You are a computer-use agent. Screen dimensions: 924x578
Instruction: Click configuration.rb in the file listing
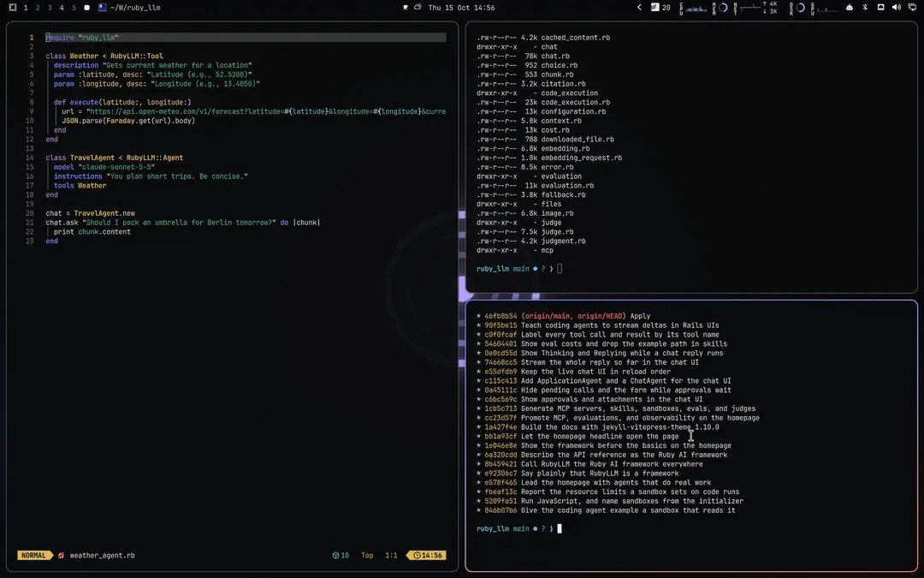[x=573, y=111]
